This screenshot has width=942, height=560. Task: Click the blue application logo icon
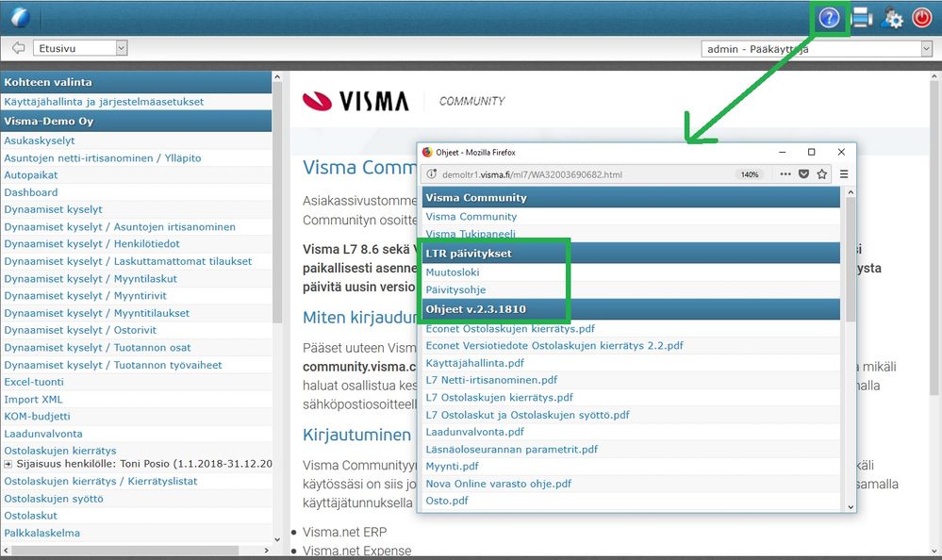pos(20,17)
